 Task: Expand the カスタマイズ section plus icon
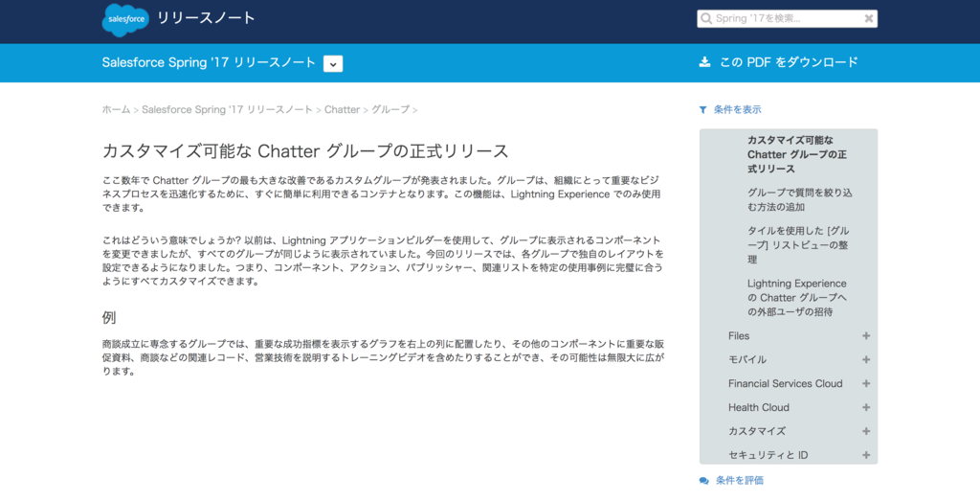866,431
